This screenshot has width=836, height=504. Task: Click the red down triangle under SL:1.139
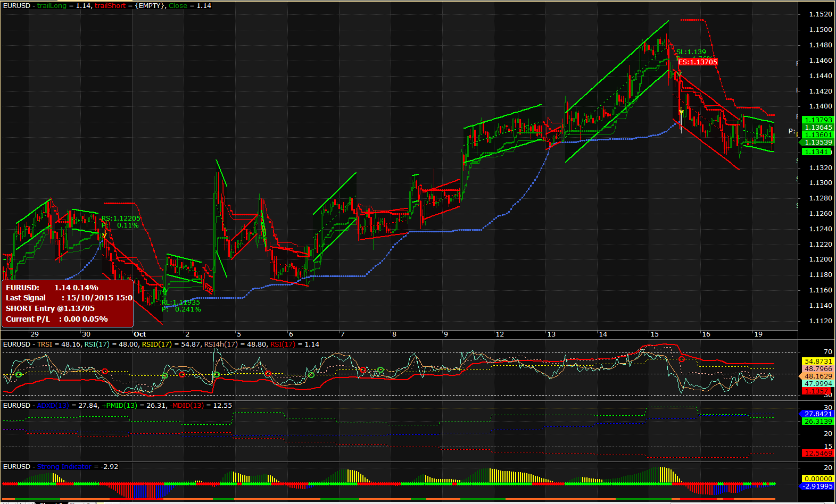coord(679,74)
